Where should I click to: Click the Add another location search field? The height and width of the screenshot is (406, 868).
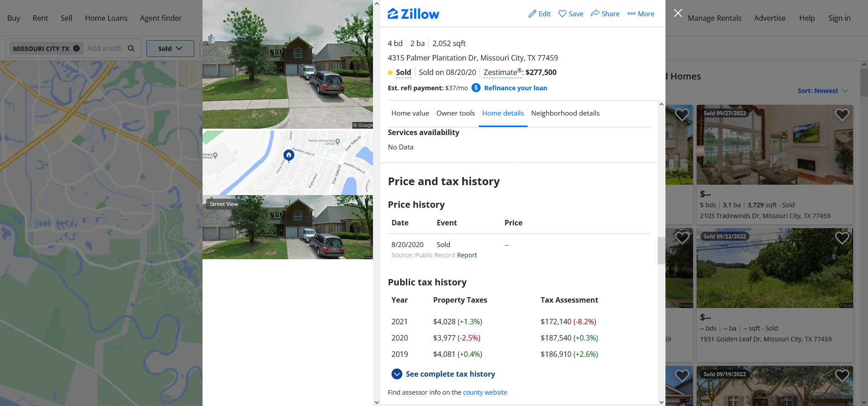pyautogui.click(x=104, y=48)
